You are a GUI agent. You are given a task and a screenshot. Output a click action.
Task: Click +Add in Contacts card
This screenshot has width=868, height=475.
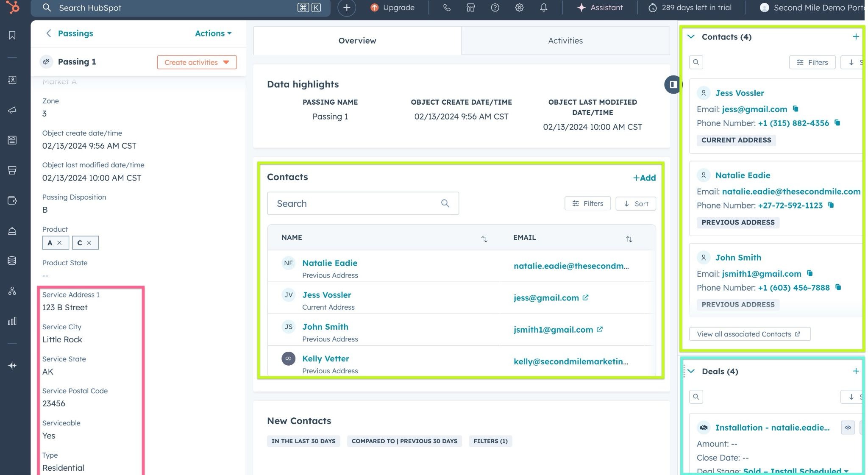click(644, 178)
